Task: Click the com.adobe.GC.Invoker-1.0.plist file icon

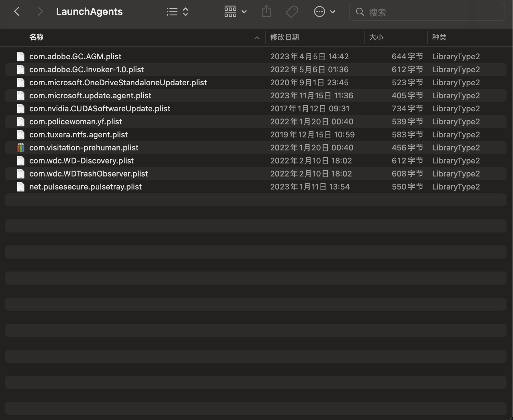Action: coord(21,70)
